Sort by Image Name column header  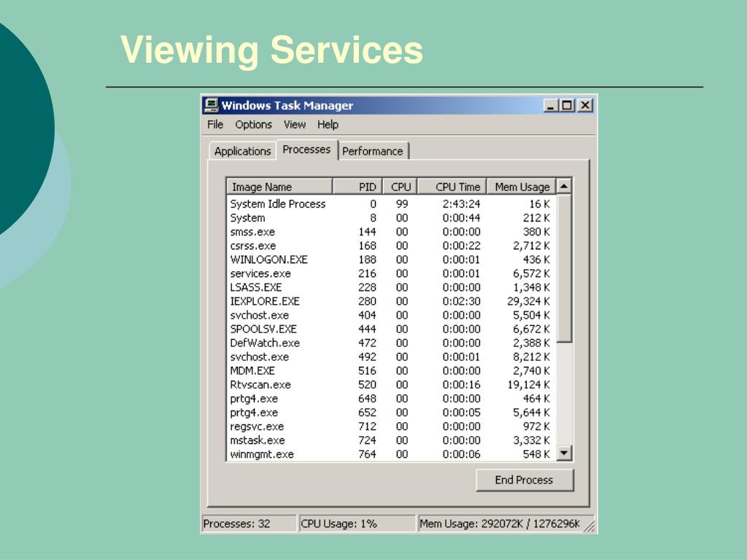click(x=279, y=187)
